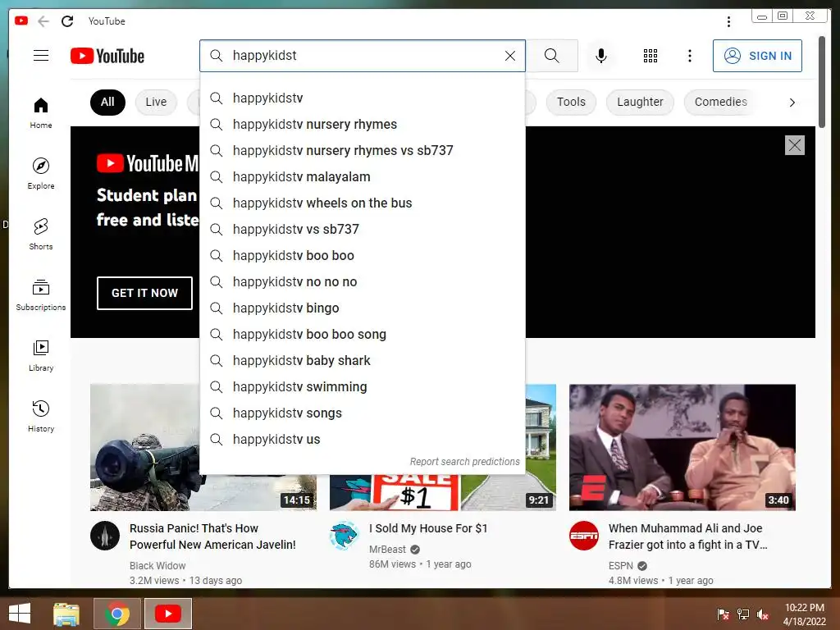Click the MrBeast channel avatar
The height and width of the screenshot is (630, 840).
click(x=345, y=536)
